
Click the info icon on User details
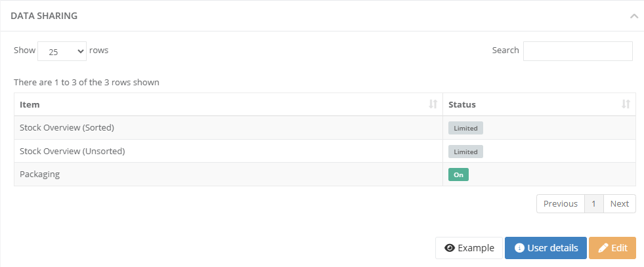519,248
